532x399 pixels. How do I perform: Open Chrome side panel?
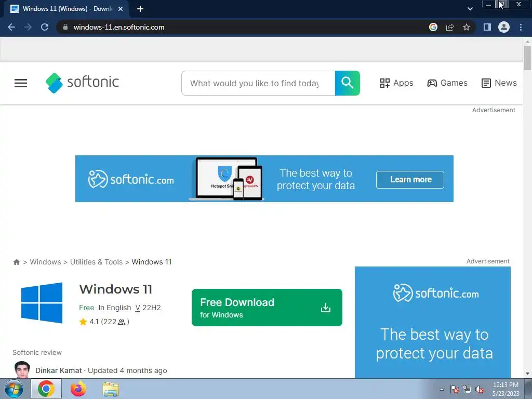pyautogui.click(x=487, y=27)
